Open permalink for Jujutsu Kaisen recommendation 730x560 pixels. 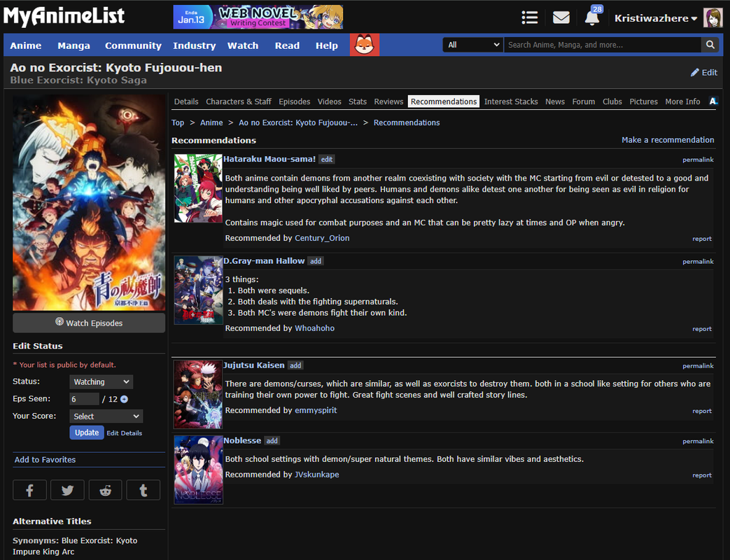pos(698,366)
